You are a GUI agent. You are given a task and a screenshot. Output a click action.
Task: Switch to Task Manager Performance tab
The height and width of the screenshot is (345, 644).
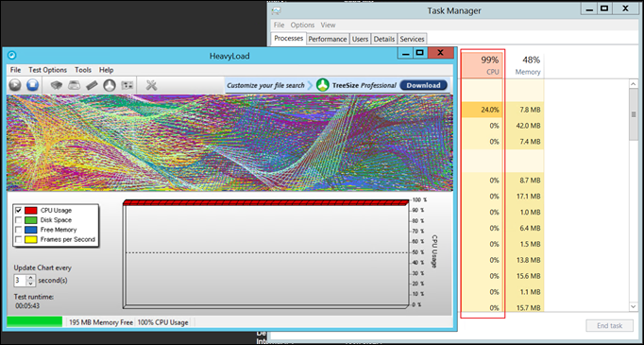(328, 39)
